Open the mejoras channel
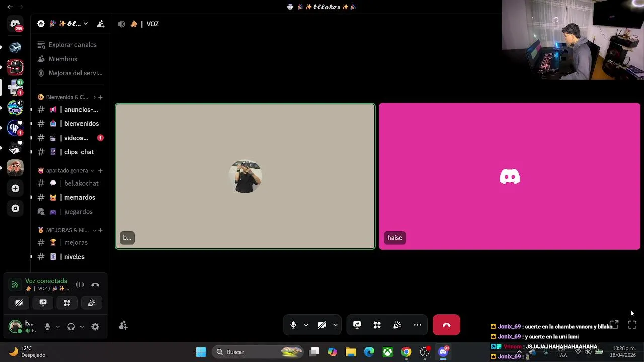 (x=70, y=242)
